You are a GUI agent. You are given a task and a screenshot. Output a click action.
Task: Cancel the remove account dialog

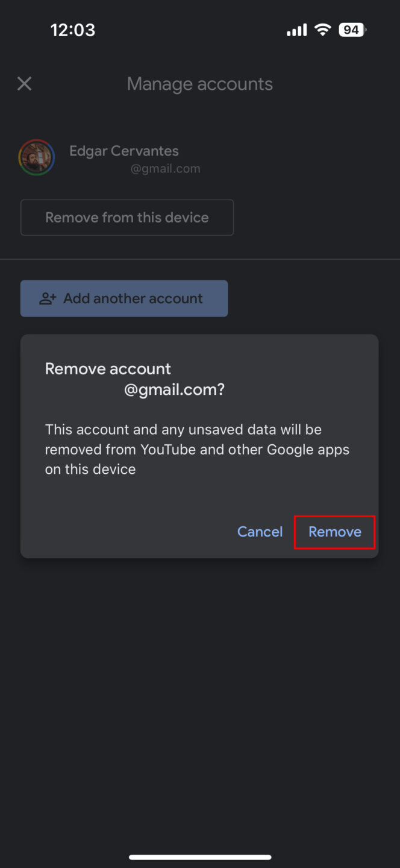click(260, 532)
